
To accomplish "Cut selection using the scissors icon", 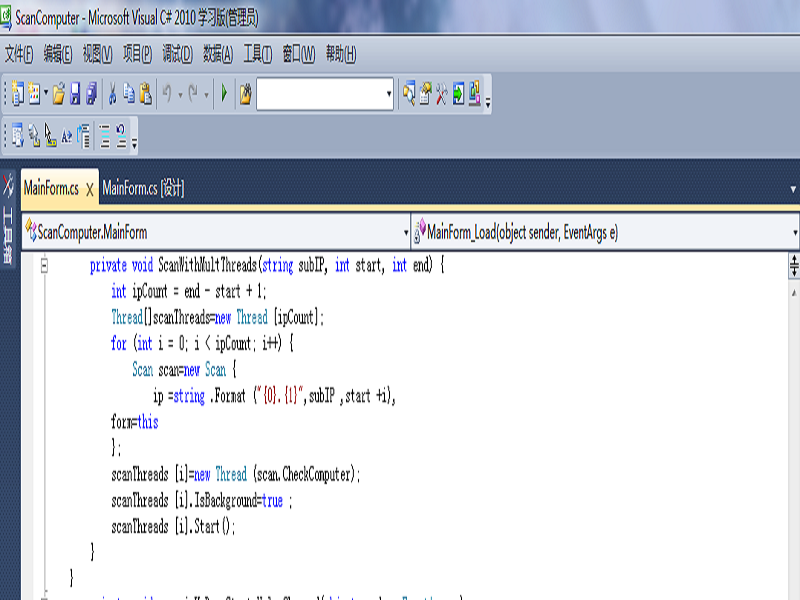I will point(112,94).
